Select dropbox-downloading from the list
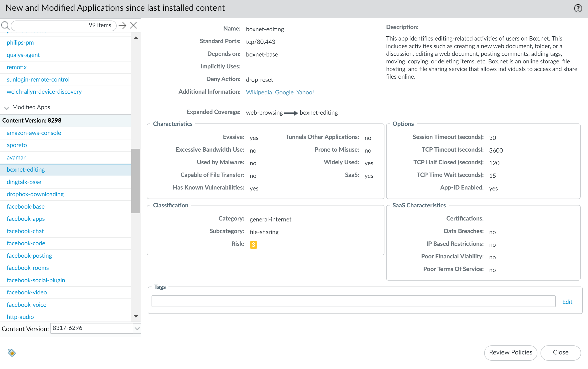Viewport: 588px width, 369px height. pyautogui.click(x=35, y=194)
